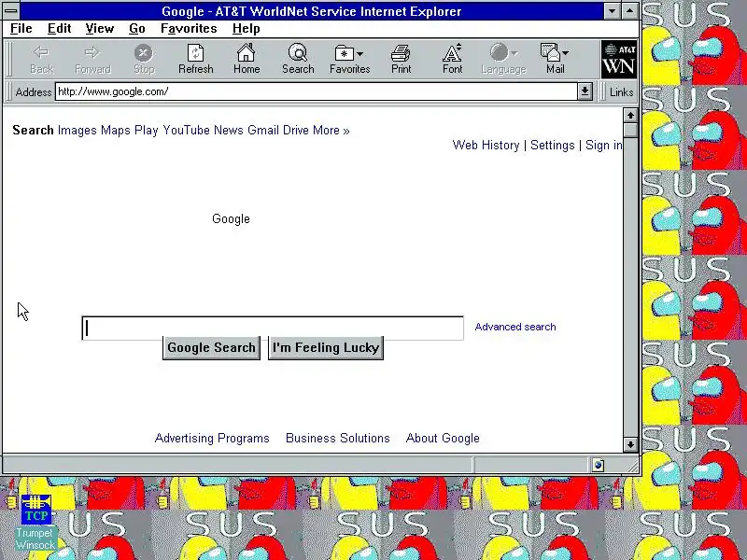Expand the Mail toolbar dropdown arrow
747x560 pixels.
click(565, 53)
